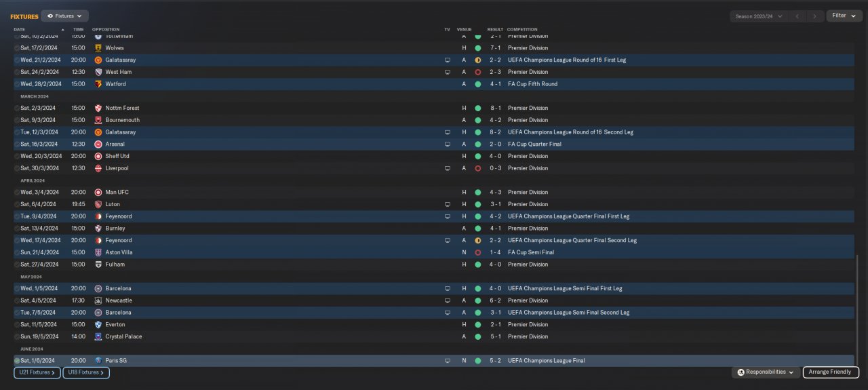This screenshot has height=390, width=868.
Task: Click the red loss indicator for Aston Villa
Action: click(477, 252)
